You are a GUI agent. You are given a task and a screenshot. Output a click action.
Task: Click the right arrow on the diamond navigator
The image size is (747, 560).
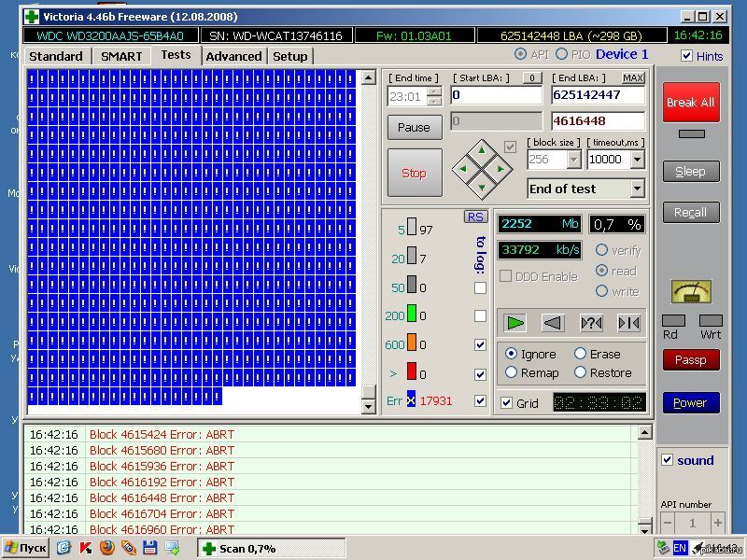coord(501,169)
